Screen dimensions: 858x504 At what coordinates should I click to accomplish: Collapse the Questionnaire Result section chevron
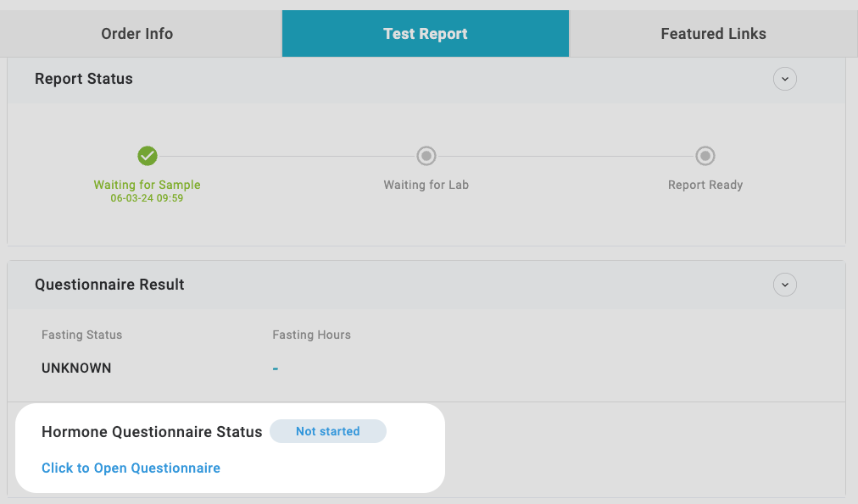(x=784, y=285)
